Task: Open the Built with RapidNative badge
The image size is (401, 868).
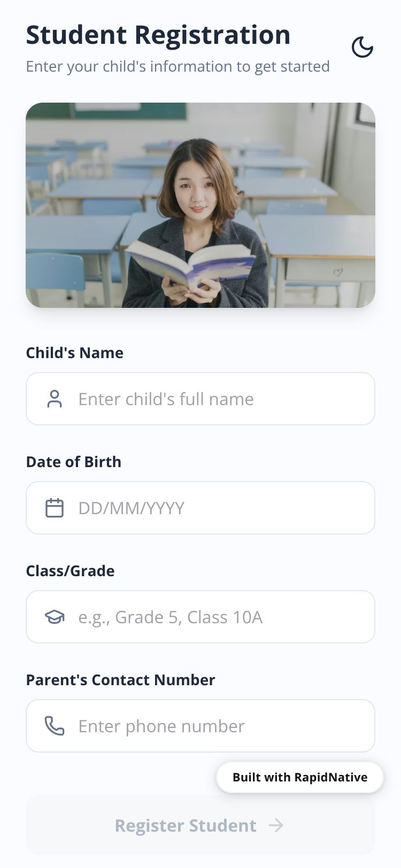Action: click(300, 777)
